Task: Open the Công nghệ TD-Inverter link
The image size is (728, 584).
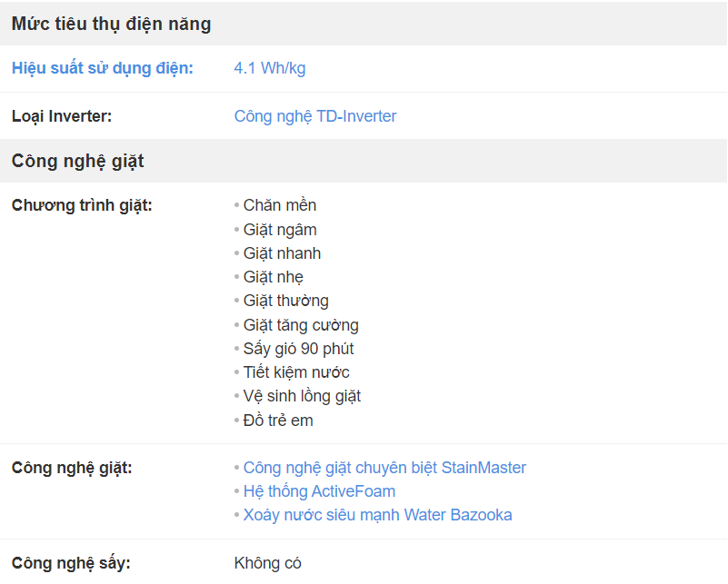Action: 315,116
